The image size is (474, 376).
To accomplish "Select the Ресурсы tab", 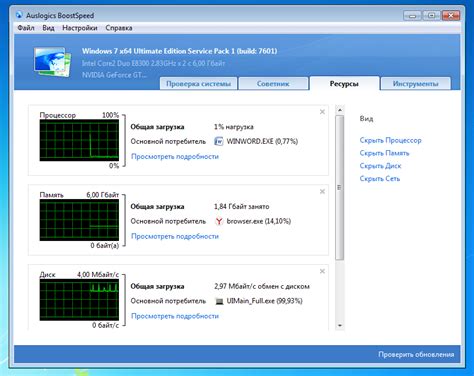I will (x=344, y=84).
